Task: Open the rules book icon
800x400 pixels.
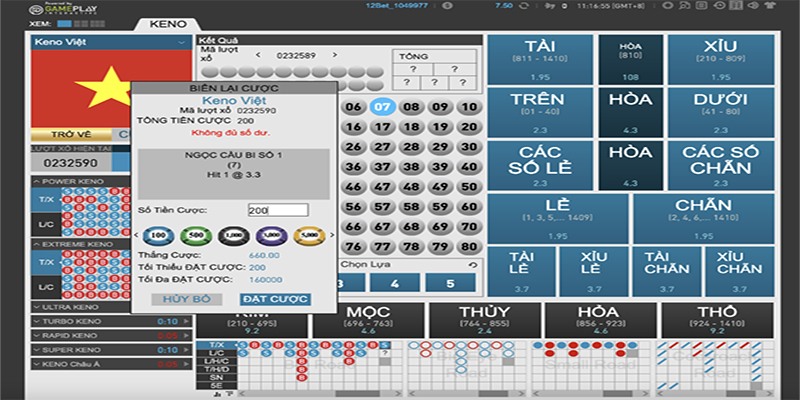Action: coord(735,6)
